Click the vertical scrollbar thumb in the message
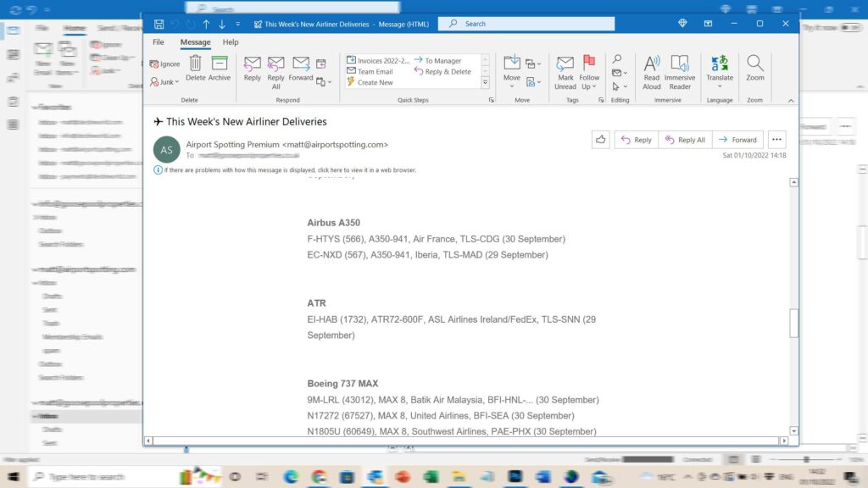Viewport: 868px width, 488px height. [x=793, y=324]
